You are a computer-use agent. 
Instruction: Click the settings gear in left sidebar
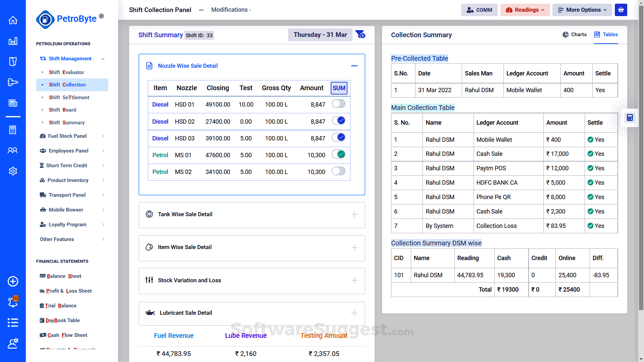click(13, 171)
